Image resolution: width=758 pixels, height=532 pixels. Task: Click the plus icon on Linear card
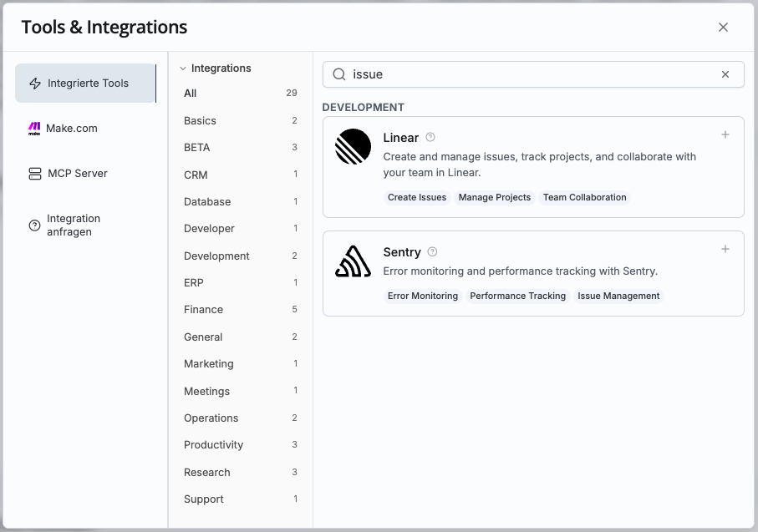[725, 134]
